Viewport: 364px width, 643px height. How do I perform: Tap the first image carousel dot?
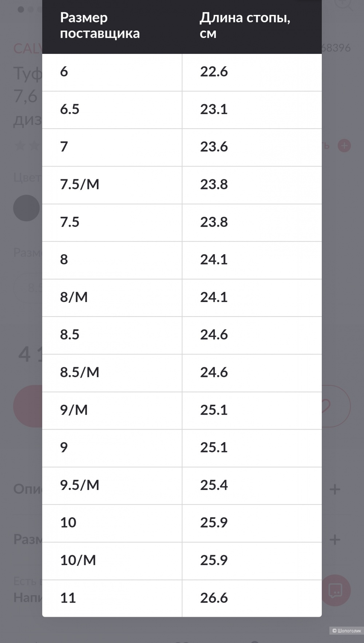click(21, 9)
